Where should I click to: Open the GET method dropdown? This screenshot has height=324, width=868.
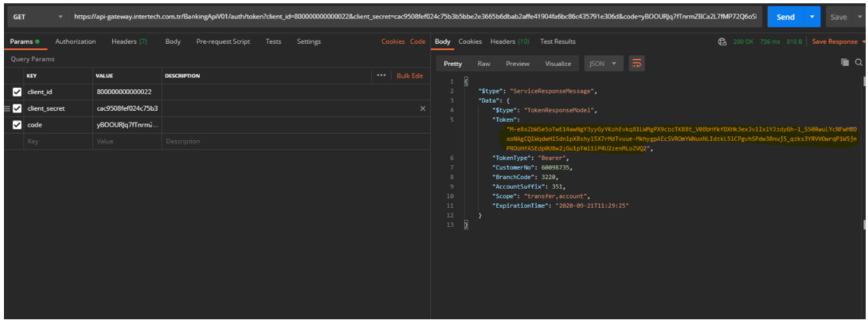pos(38,17)
